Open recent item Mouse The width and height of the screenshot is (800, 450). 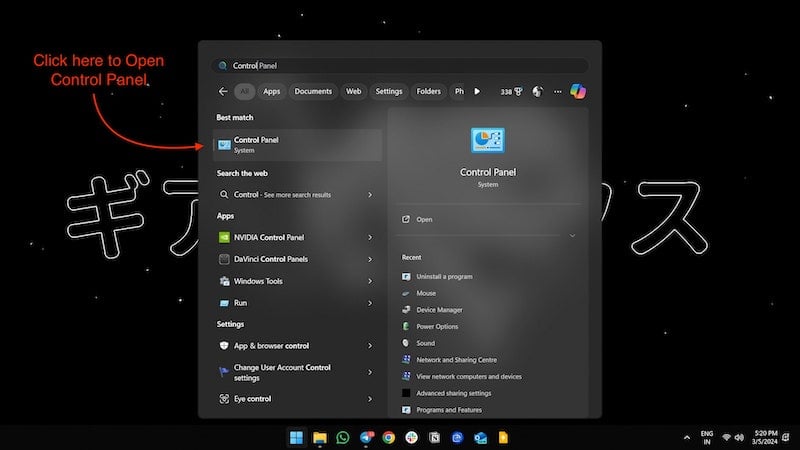(x=426, y=293)
